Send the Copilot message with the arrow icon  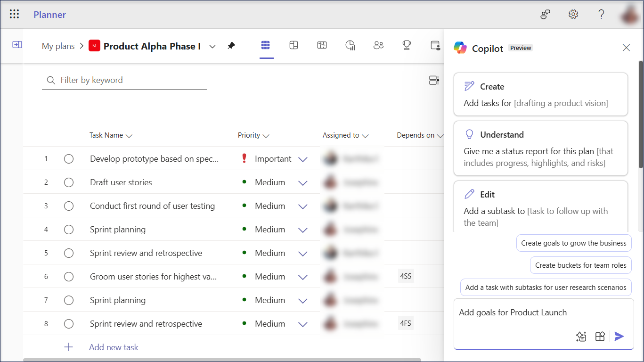pos(619,336)
